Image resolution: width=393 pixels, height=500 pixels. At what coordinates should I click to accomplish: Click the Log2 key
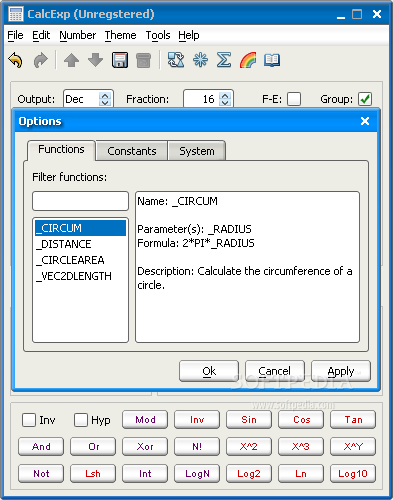tap(249, 474)
